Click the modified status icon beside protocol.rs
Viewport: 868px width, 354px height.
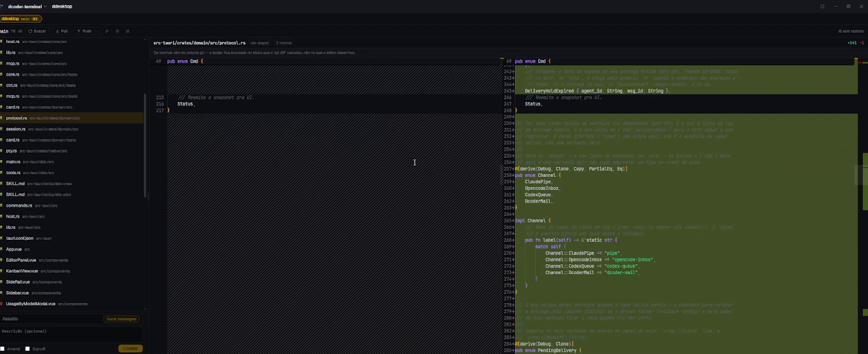pyautogui.click(x=1, y=118)
